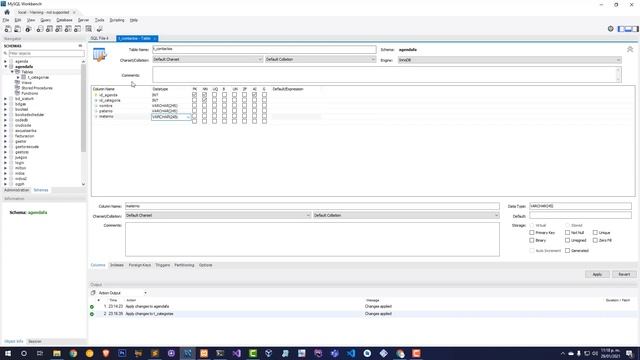The height and width of the screenshot is (360, 640).
Task: Open the preferences gear icon at top right
Action: pos(611,29)
